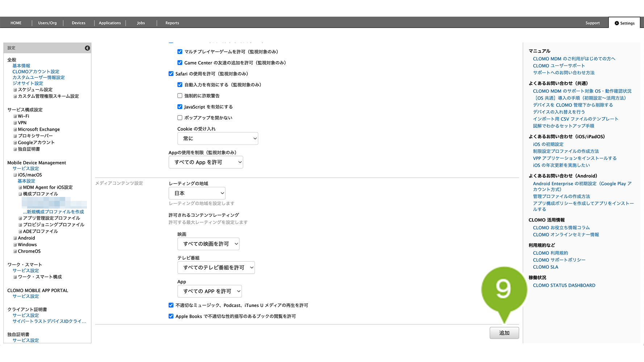Screen dimensions: 644x362
Task: Expand the Android tree plus icon
Action: coord(15,238)
